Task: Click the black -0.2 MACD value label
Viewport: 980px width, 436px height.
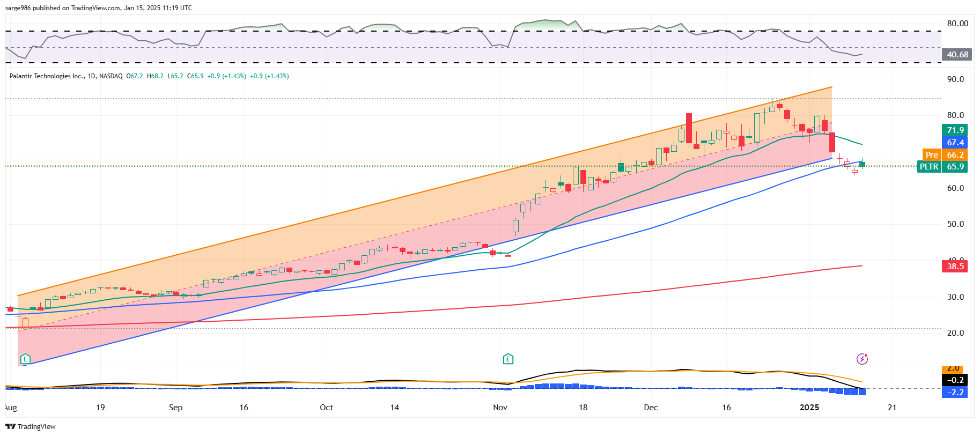Action: [x=955, y=380]
